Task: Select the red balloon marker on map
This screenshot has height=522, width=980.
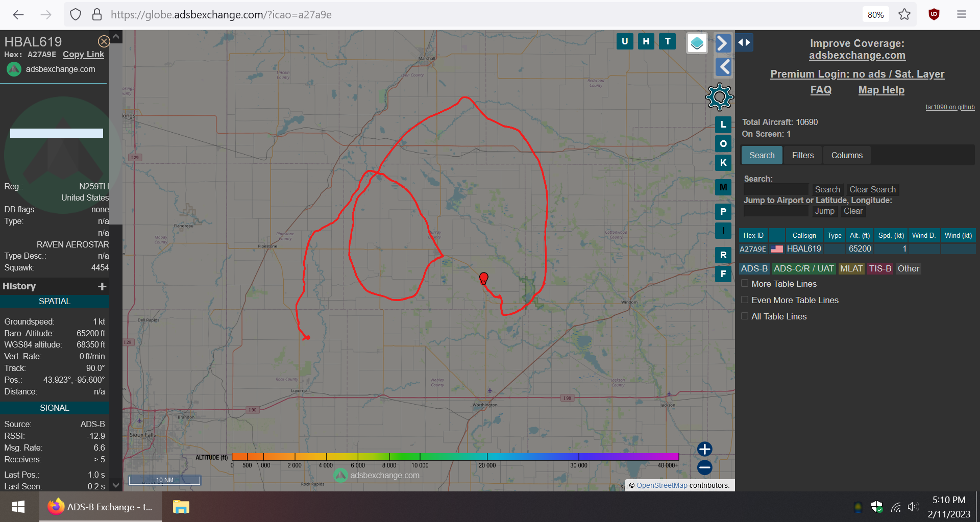Action: (484, 279)
